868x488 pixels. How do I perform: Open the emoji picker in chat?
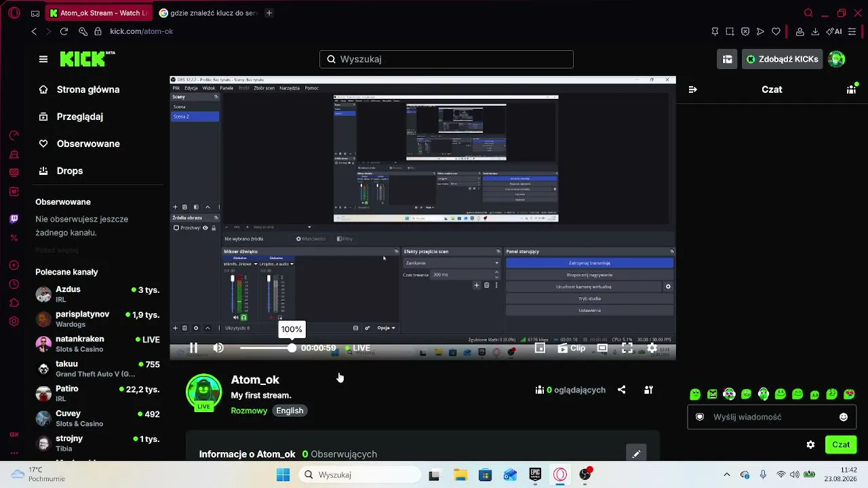point(844,417)
